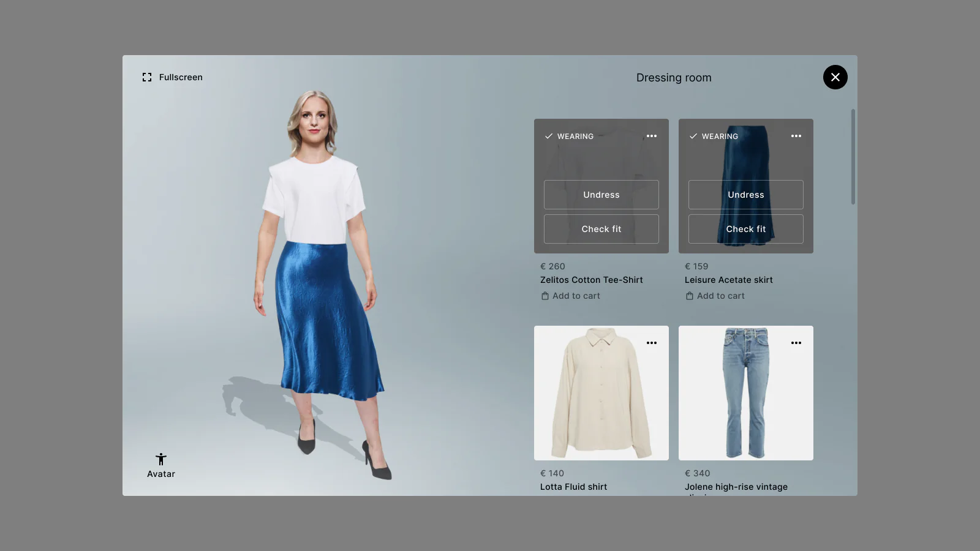The image size is (980, 551).
Task: Click the Zelitos Cotton Tee-Shirt product name
Action: click(x=591, y=280)
